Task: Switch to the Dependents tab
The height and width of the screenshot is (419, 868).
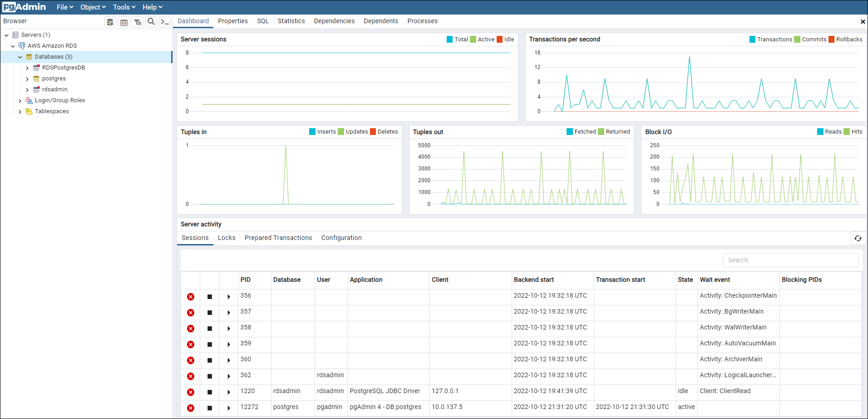Action: (381, 21)
